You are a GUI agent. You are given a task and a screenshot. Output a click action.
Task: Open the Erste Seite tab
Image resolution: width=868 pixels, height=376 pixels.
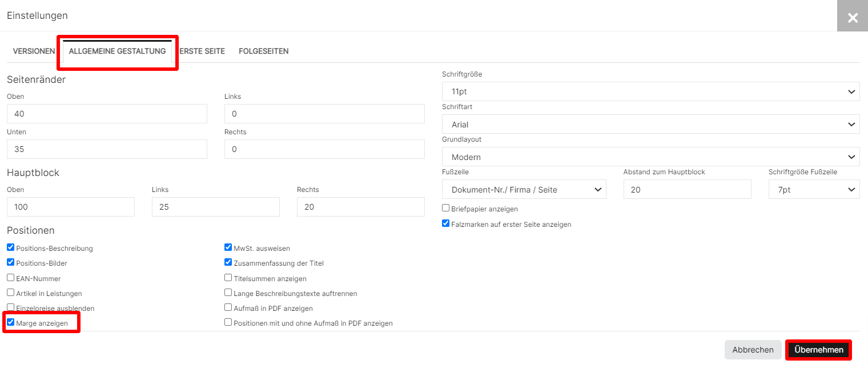pos(202,51)
